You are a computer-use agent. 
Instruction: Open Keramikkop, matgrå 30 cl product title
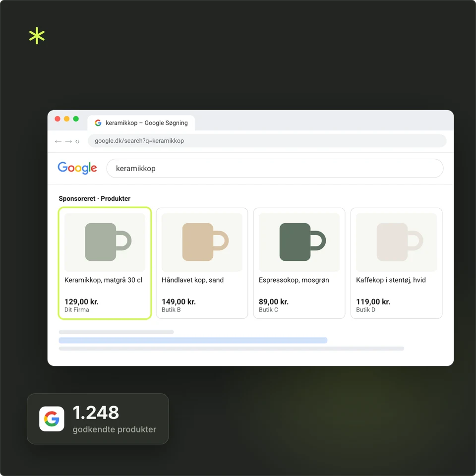pos(103,280)
